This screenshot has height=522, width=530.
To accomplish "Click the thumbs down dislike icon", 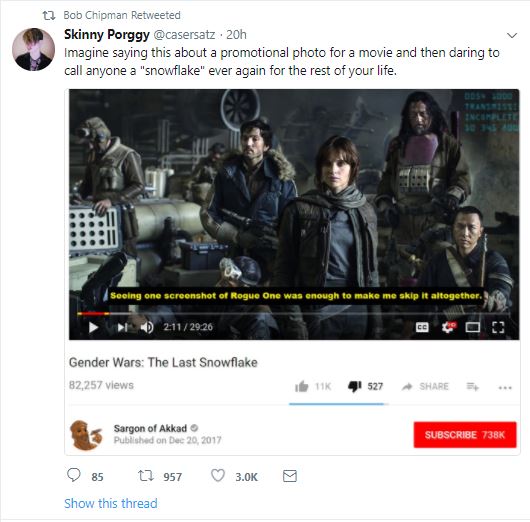I will pos(355,386).
